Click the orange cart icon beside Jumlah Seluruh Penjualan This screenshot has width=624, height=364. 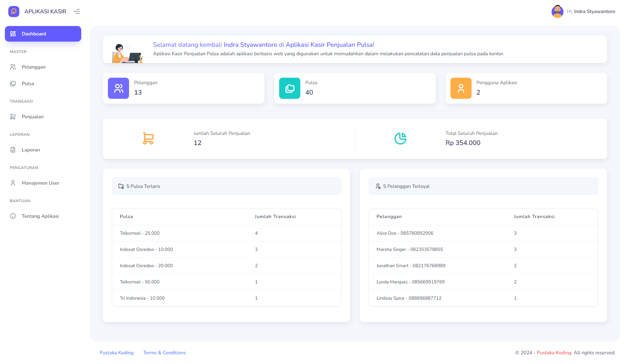(148, 138)
